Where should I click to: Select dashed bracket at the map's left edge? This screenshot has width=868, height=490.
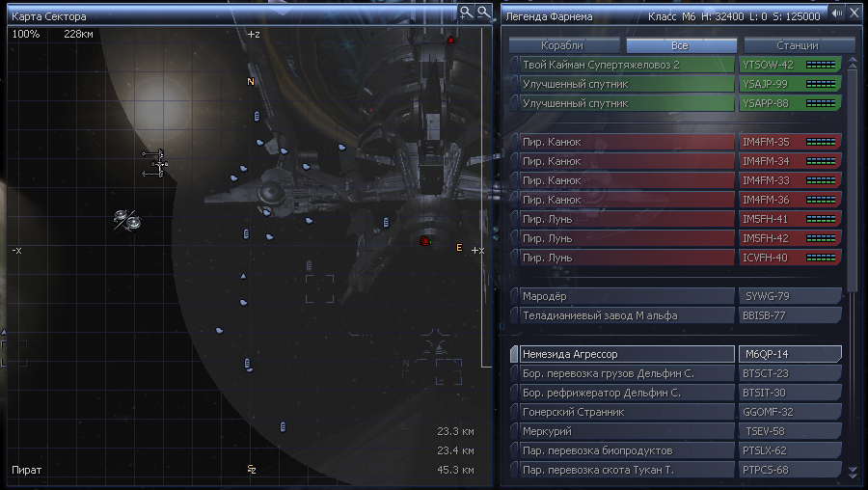(14, 354)
